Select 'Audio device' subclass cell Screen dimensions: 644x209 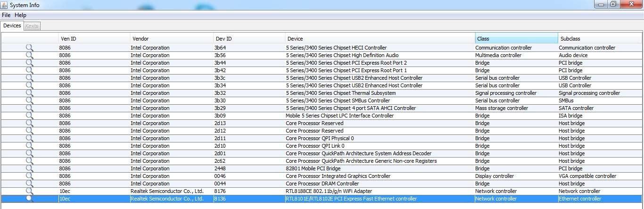point(600,55)
